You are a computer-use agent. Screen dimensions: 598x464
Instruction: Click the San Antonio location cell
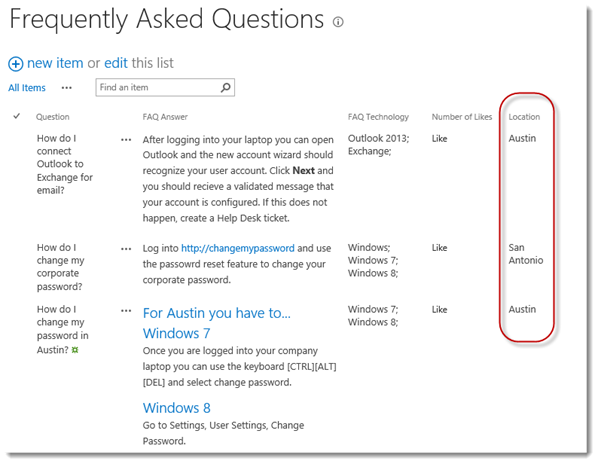(526, 254)
